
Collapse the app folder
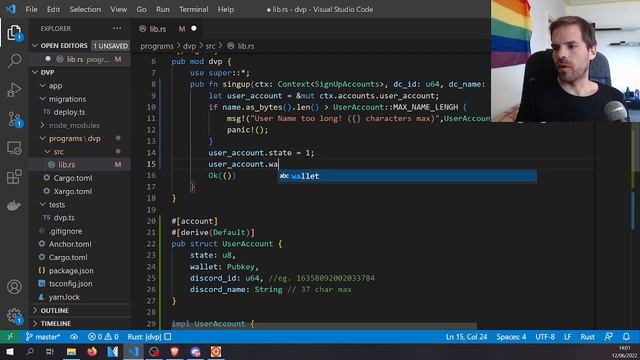[55, 86]
